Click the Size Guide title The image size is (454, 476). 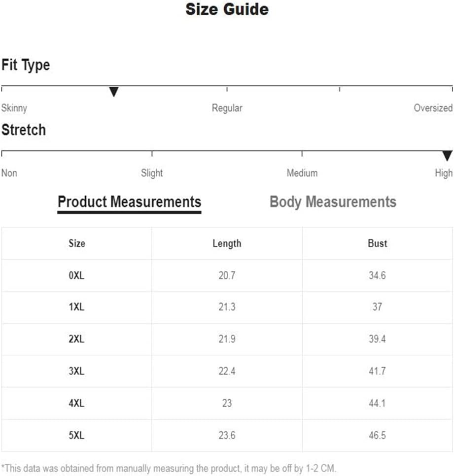(227, 9)
